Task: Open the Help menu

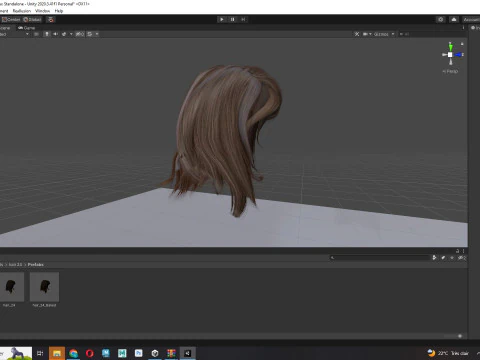Action: pyautogui.click(x=59, y=11)
